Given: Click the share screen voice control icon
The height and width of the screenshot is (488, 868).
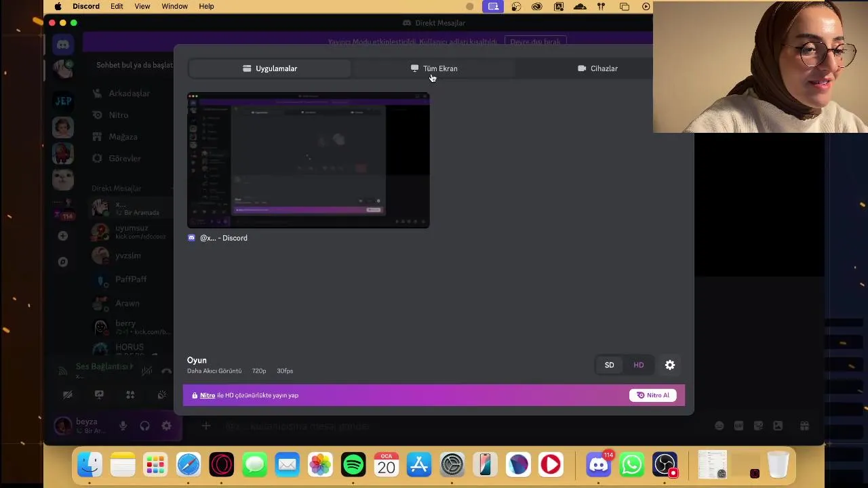Looking at the screenshot, I should (x=99, y=394).
